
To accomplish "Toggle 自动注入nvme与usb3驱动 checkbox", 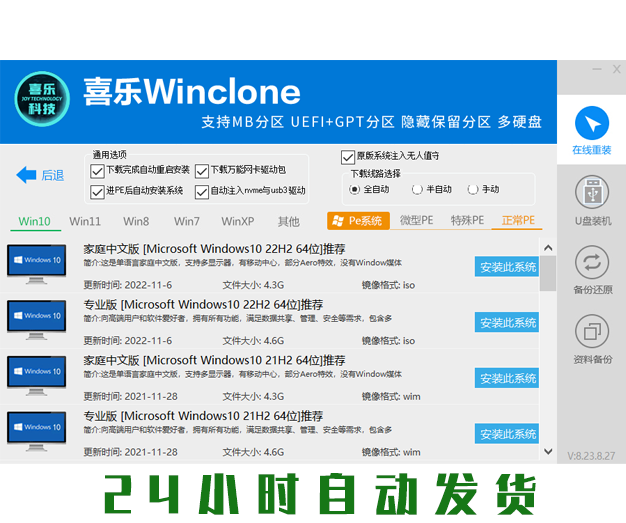I will tap(202, 192).
